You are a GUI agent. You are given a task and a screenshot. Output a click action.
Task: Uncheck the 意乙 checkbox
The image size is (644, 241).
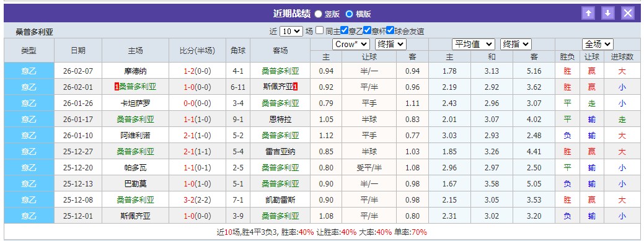coord(345,30)
